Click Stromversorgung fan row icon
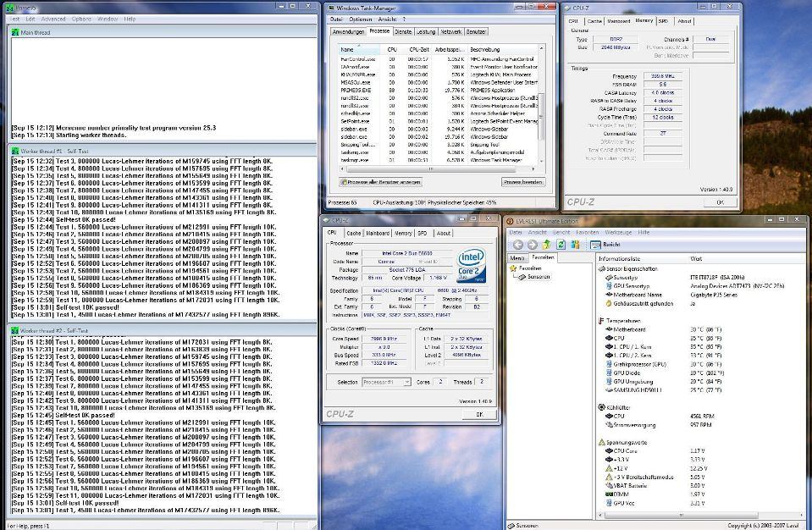The height and width of the screenshot is (530, 812). coord(609,425)
